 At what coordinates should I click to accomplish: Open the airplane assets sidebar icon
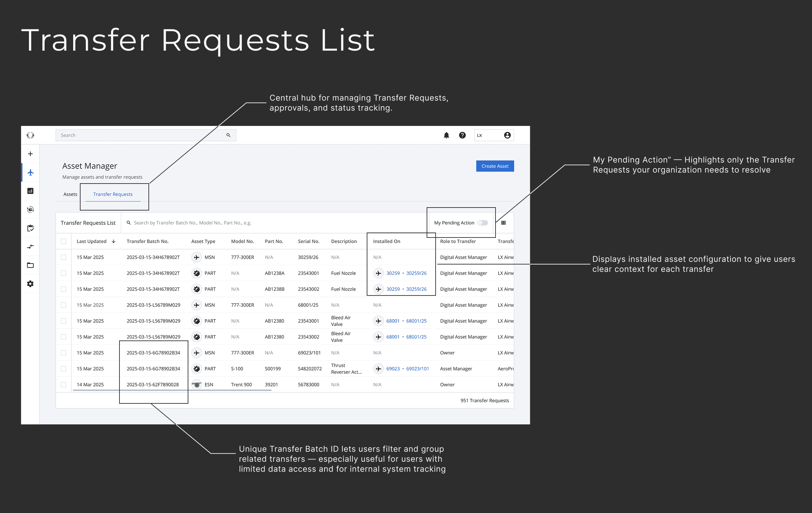[30, 173]
